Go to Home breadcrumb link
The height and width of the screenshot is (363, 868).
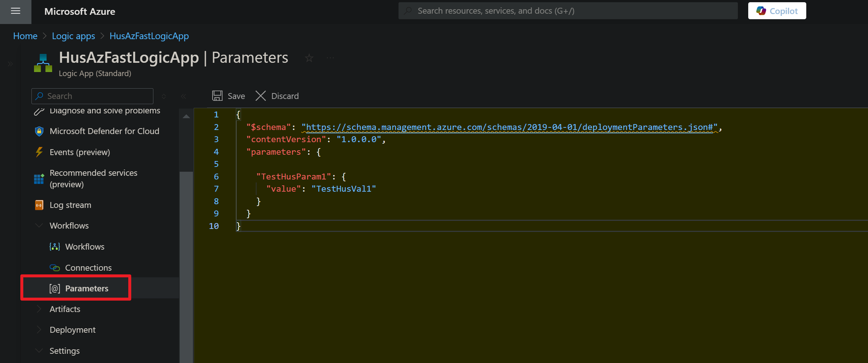tap(25, 36)
